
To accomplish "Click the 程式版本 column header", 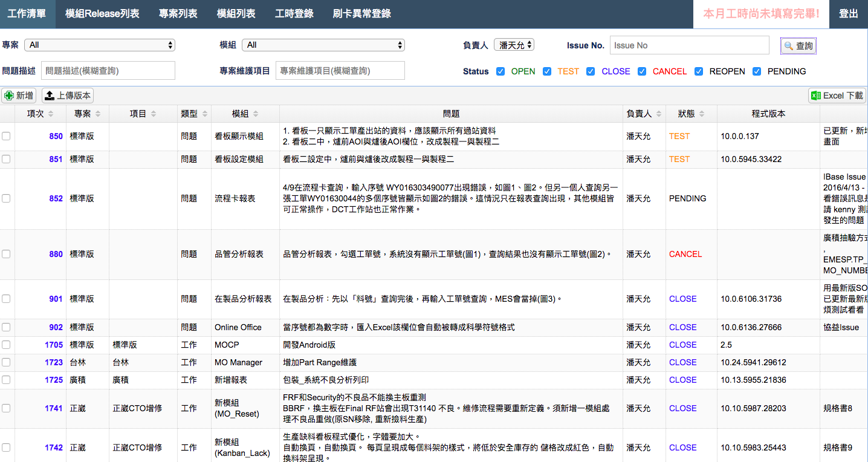I will (768, 114).
